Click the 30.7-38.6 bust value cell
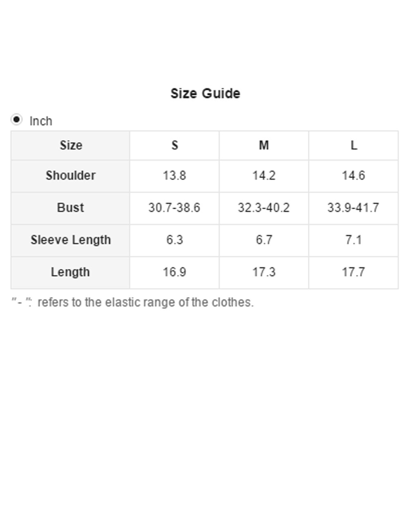This screenshot has width=409, height=532. 175,208
